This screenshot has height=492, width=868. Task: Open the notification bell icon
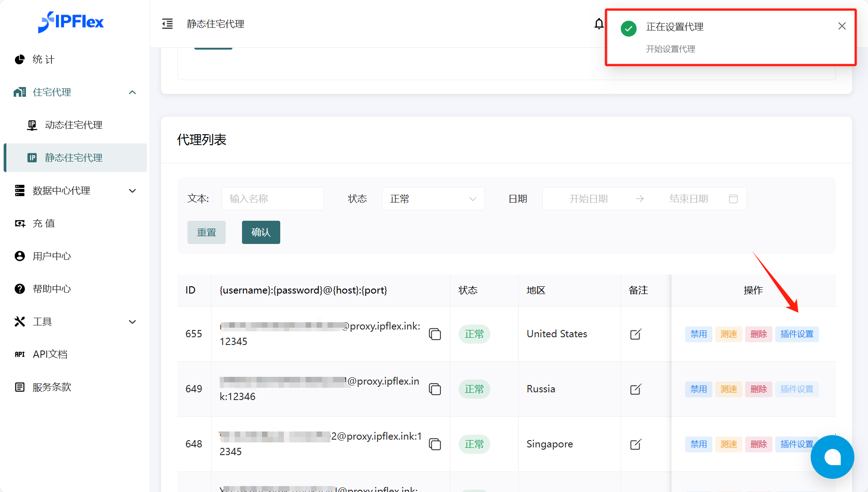coord(599,24)
